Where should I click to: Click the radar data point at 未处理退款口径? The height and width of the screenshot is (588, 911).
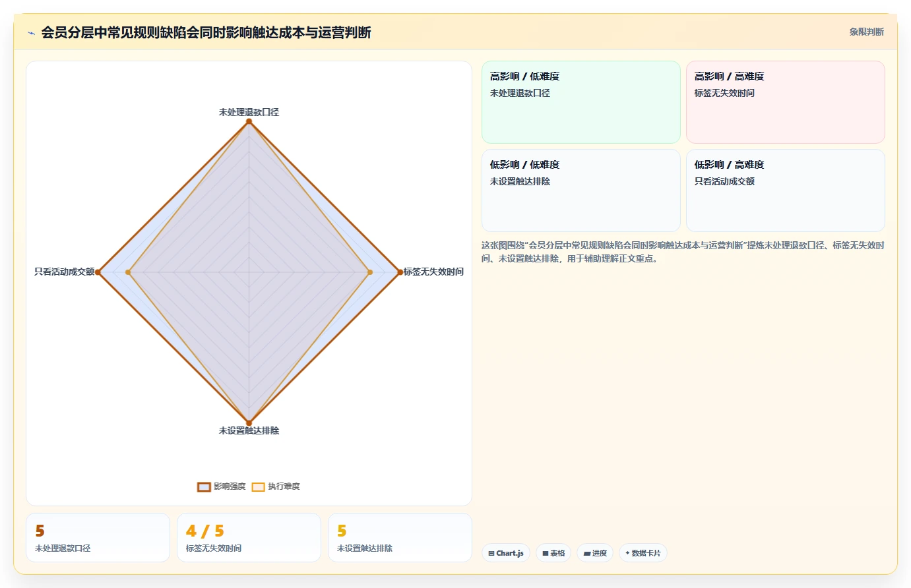pyautogui.click(x=249, y=121)
